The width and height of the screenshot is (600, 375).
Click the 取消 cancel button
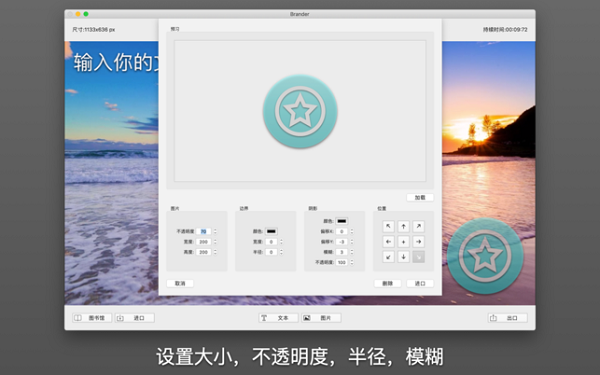coord(180,284)
